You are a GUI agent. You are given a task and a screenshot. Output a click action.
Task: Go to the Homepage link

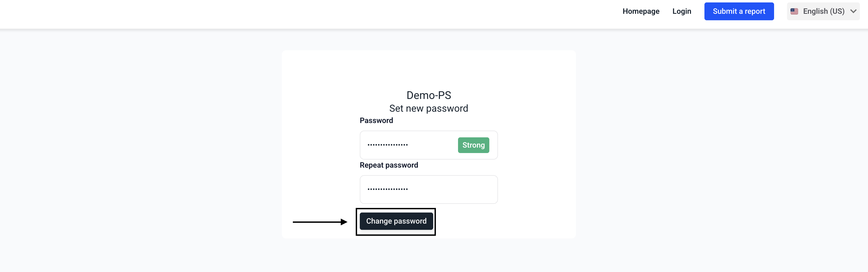tap(640, 11)
